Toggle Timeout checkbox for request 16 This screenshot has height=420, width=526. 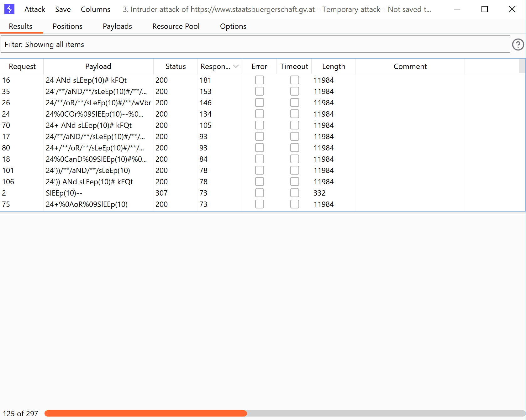pyautogui.click(x=295, y=80)
